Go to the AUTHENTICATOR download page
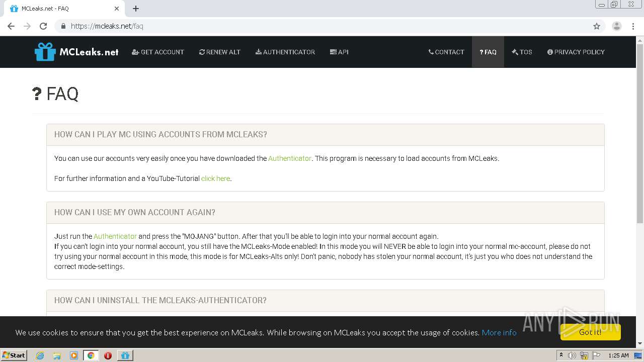This screenshot has height=362, width=644. (x=285, y=52)
